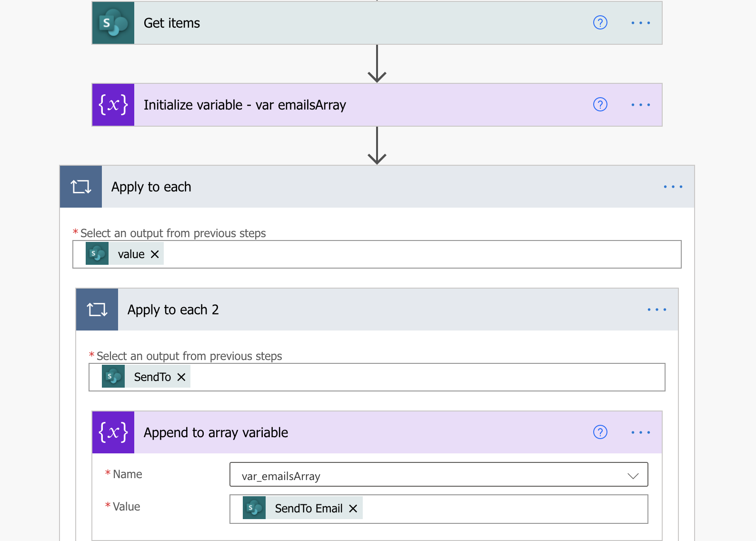Viewport: 756px width, 541px height.
Task: Click the SharePoint icon on the SendTo token
Action: click(x=113, y=377)
